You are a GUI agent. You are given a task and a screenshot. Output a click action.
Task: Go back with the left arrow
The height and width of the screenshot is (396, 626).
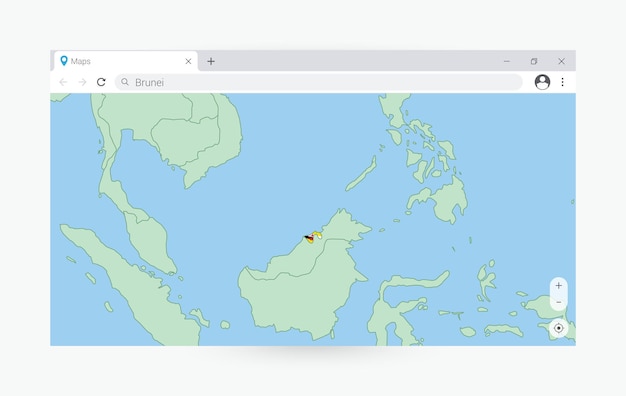pyautogui.click(x=63, y=82)
